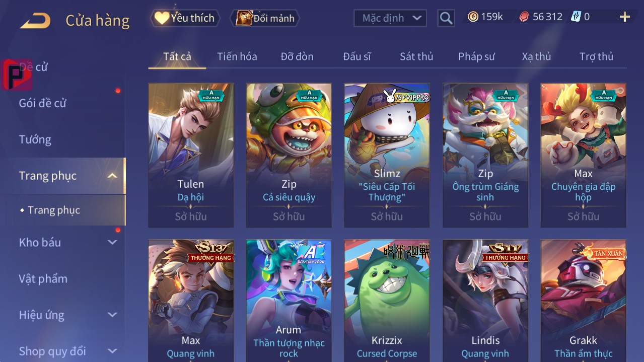Viewport: 644px width, 362px height.
Task: Tap the plus icon to add currency
Action: pyautogui.click(x=625, y=17)
